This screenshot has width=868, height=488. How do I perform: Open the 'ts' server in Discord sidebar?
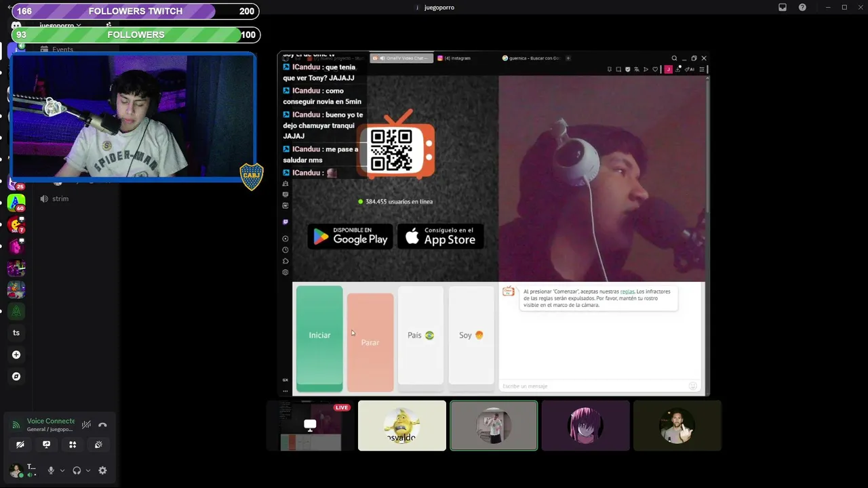tap(16, 333)
